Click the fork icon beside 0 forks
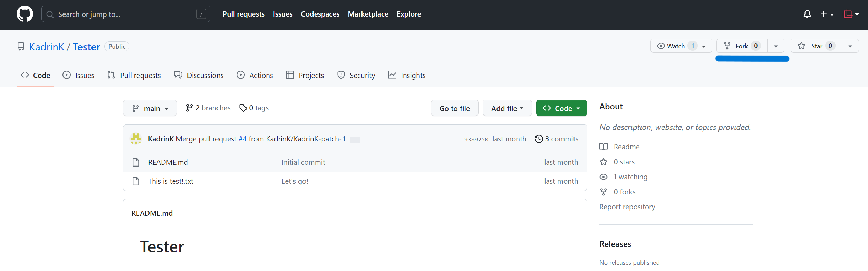The width and height of the screenshot is (868, 271). coord(604,192)
